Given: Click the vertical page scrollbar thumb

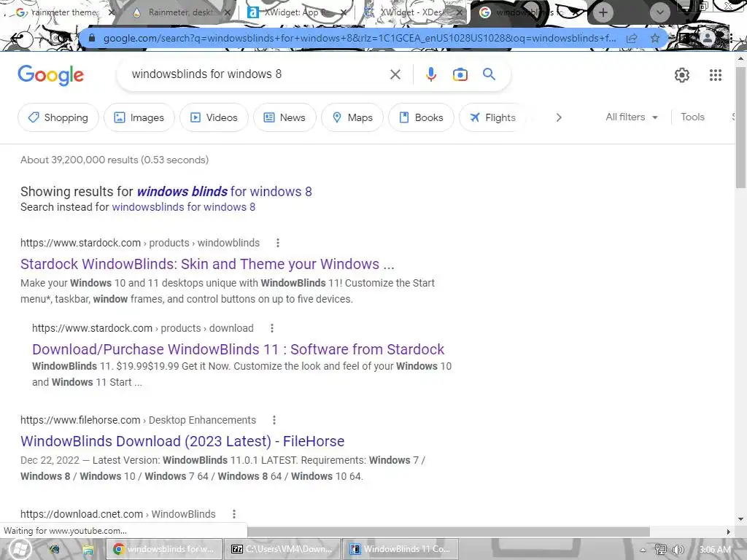Looking at the screenshot, I should point(740,127).
